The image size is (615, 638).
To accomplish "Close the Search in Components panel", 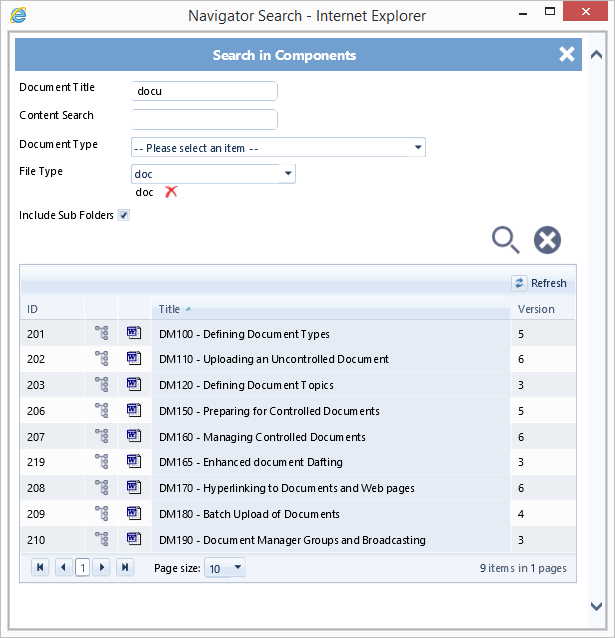I will [567, 54].
